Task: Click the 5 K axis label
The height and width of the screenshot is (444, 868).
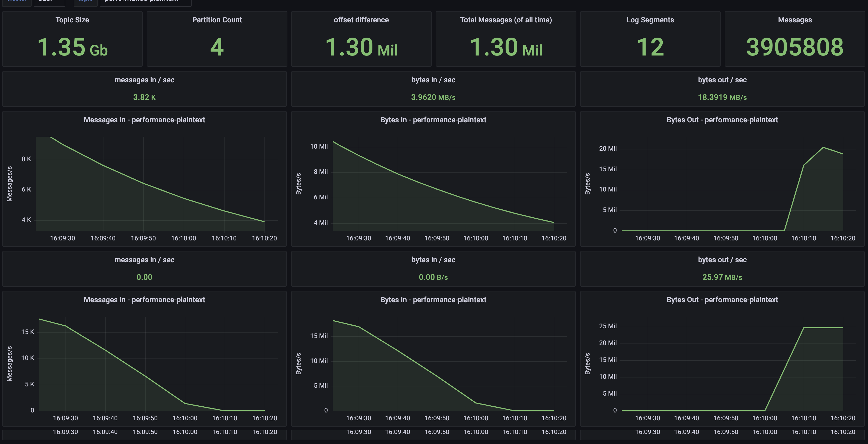Action: point(29,384)
